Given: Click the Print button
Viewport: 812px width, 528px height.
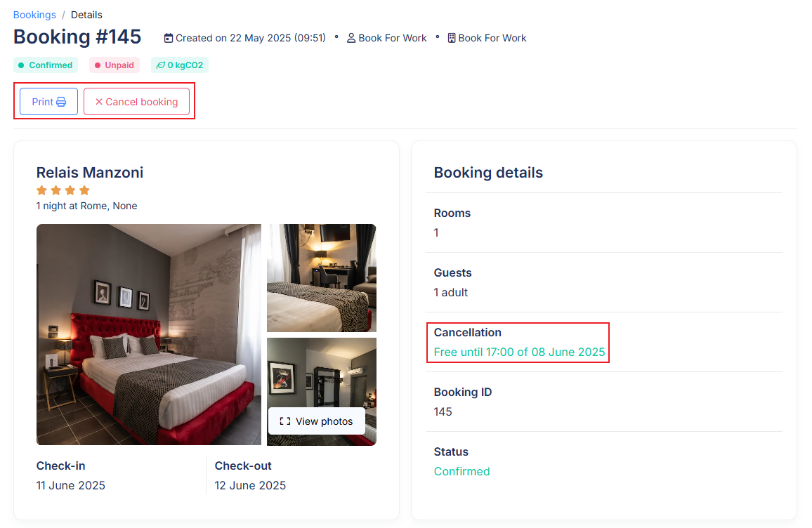Looking at the screenshot, I should coord(48,102).
